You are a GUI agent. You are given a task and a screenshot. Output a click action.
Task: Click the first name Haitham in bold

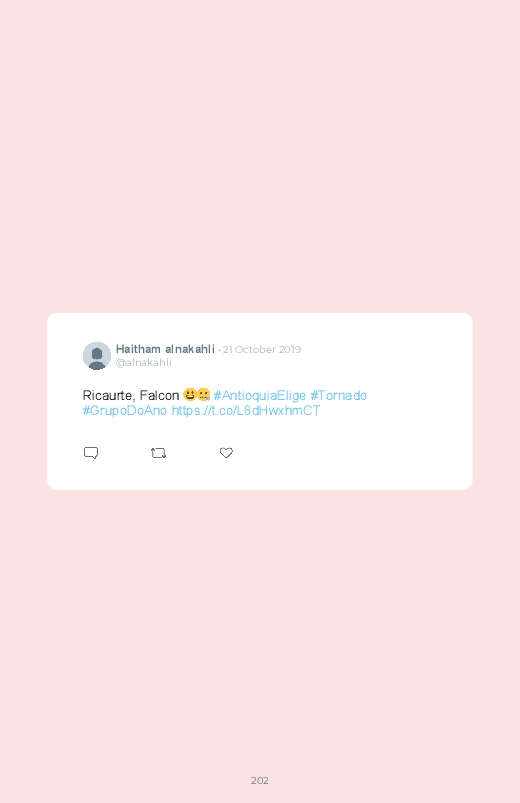click(x=138, y=349)
